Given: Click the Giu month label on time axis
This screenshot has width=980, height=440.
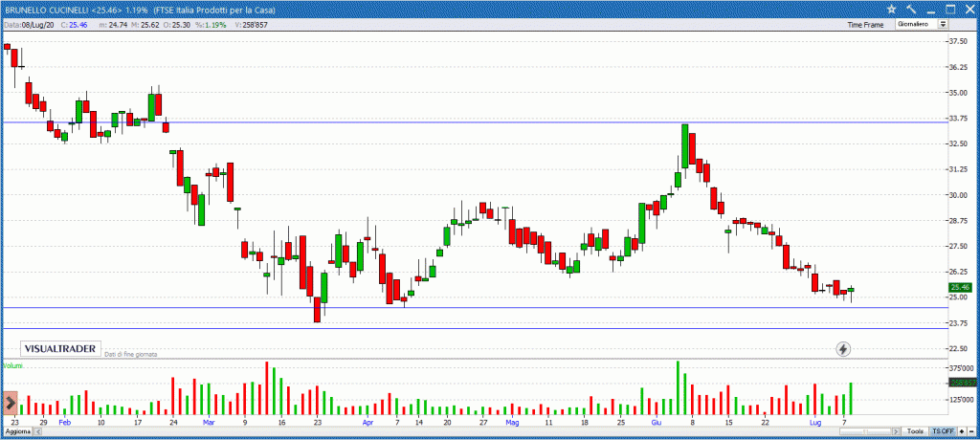Looking at the screenshot, I should (657, 422).
